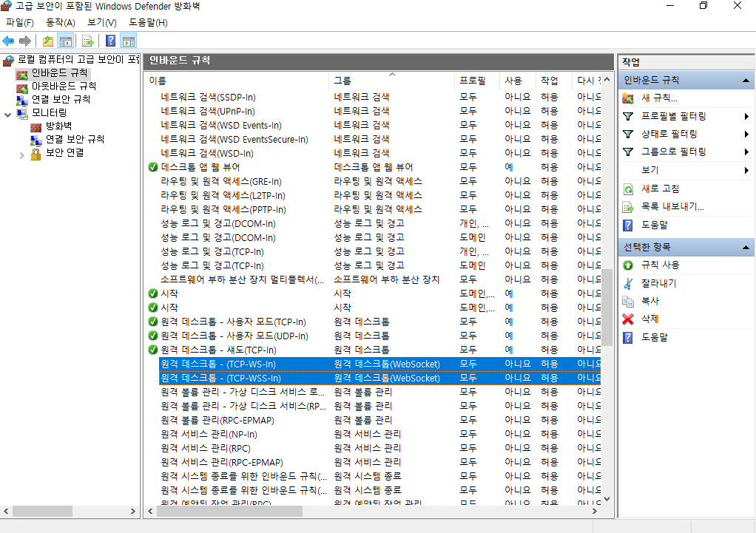Click green check icon of 데스크톱 앱 웹 뷰어
The width and height of the screenshot is (756, 533).
[x=153, y=168]
